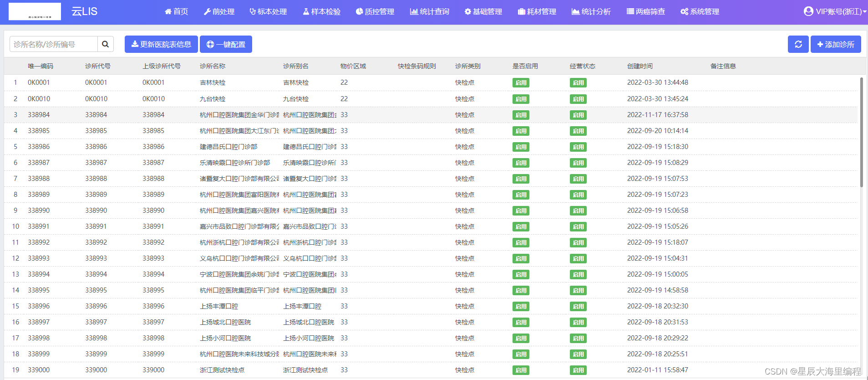Click the 唯一编码 column header
Image resolution: width=868 pixels, height=380 pixels.
pos(41,66)
